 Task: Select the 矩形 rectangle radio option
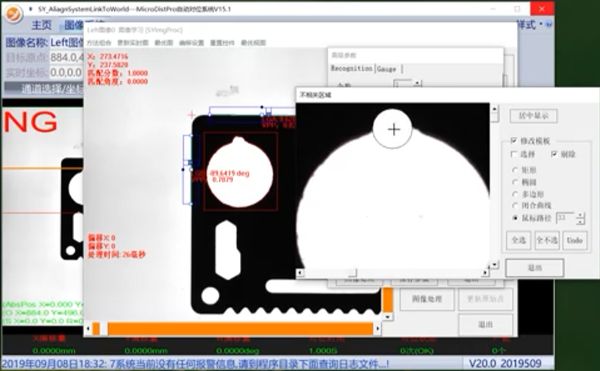coord(515,170)
